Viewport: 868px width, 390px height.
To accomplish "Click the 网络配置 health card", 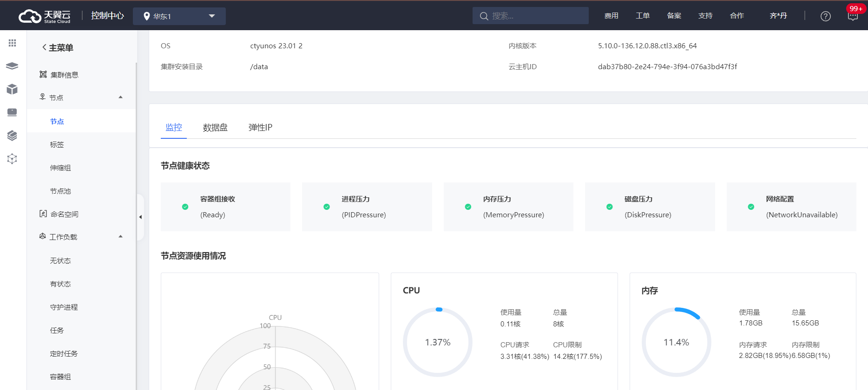I will 791,207.
